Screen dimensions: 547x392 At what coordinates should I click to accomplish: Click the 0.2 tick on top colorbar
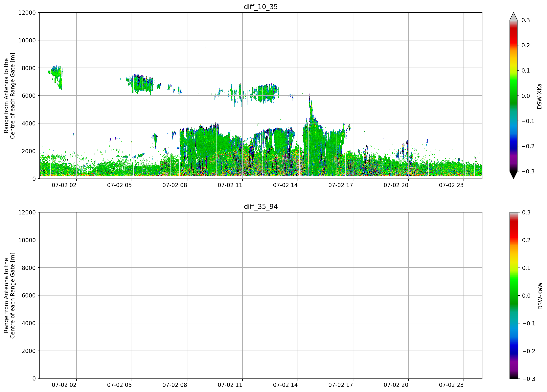pyautogui.click(x=526, y=46)
